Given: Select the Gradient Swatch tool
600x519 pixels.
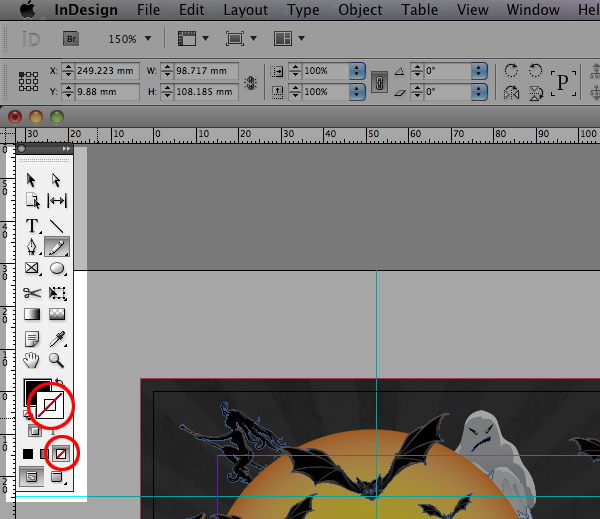Looking at the screenshot, I should point(32,314).
